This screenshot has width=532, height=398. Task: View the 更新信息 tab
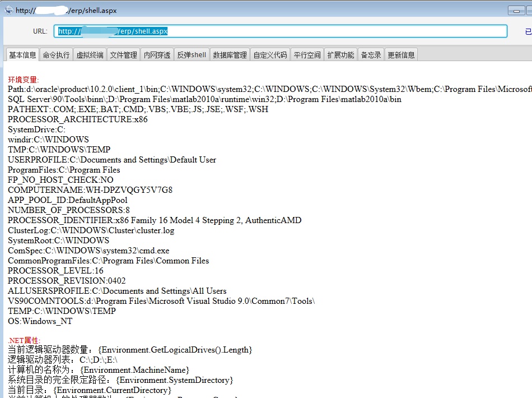(x=401, y=55)
